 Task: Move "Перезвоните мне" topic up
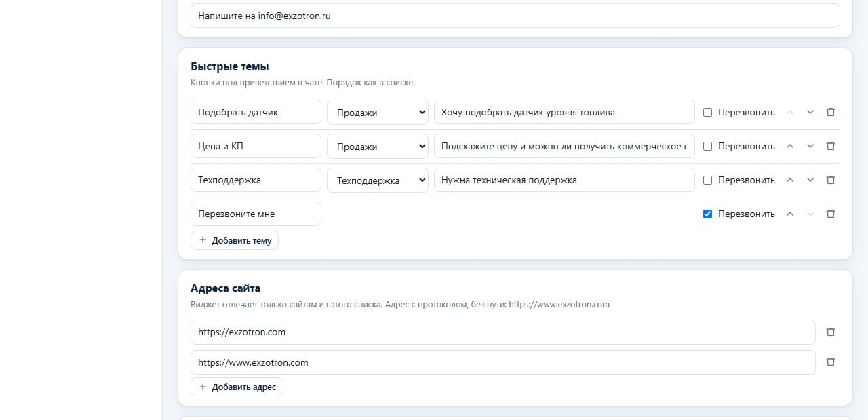pos(790,214)
